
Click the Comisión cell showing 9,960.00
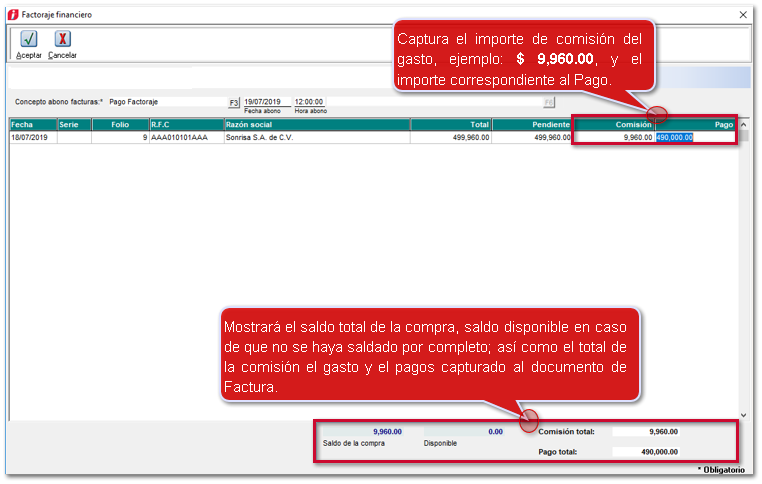(x=614, y=138)
